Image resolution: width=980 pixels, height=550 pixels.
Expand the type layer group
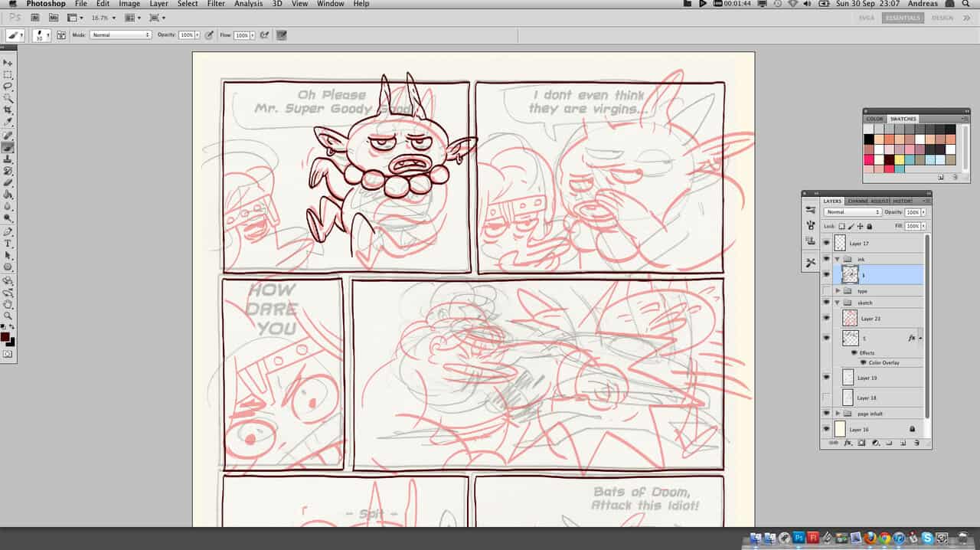click(838, 291)
